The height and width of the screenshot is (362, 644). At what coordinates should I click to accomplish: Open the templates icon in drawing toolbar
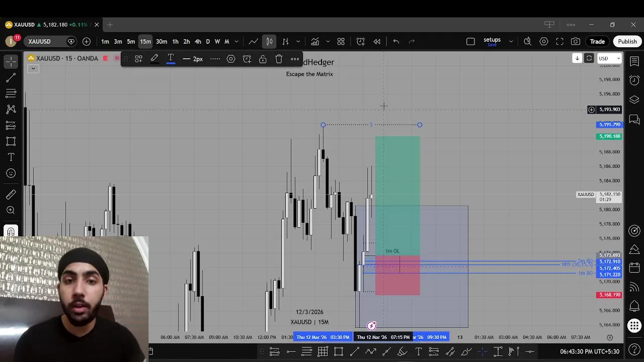[x=138, y=59]
